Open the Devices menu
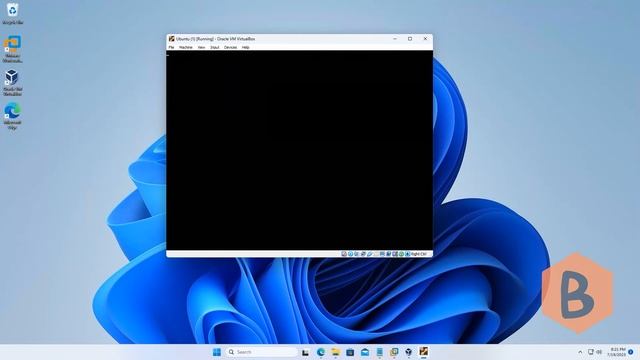Screen dimensions: 640x360 230,47
